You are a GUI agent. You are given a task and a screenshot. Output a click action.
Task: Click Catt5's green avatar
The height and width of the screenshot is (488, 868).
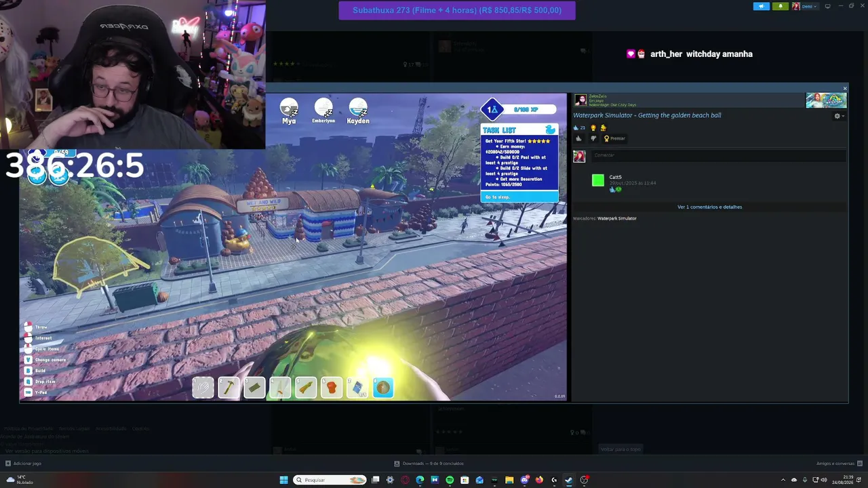tap(598, 180)
